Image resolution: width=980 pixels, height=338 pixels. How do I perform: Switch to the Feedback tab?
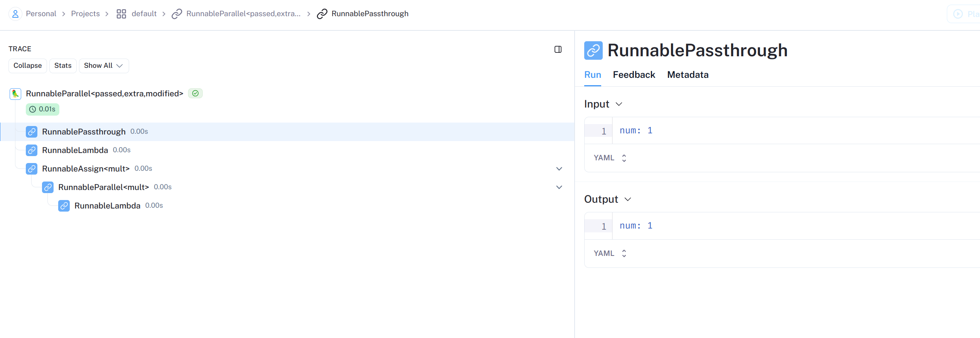point(634,75)
